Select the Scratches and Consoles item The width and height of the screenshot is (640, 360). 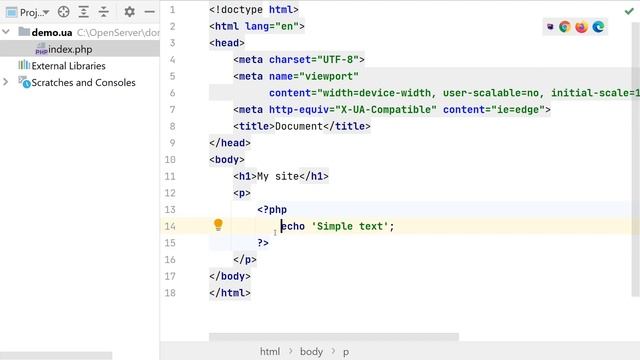pos(83,82)
